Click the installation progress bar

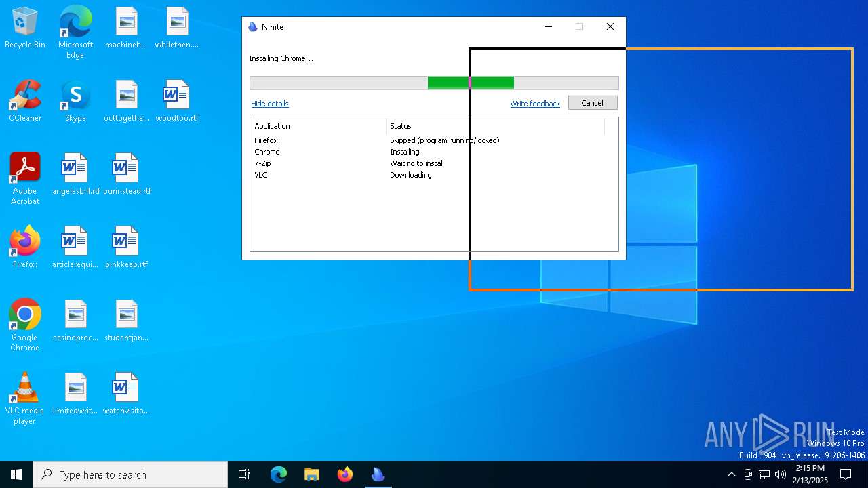point(434,83)
